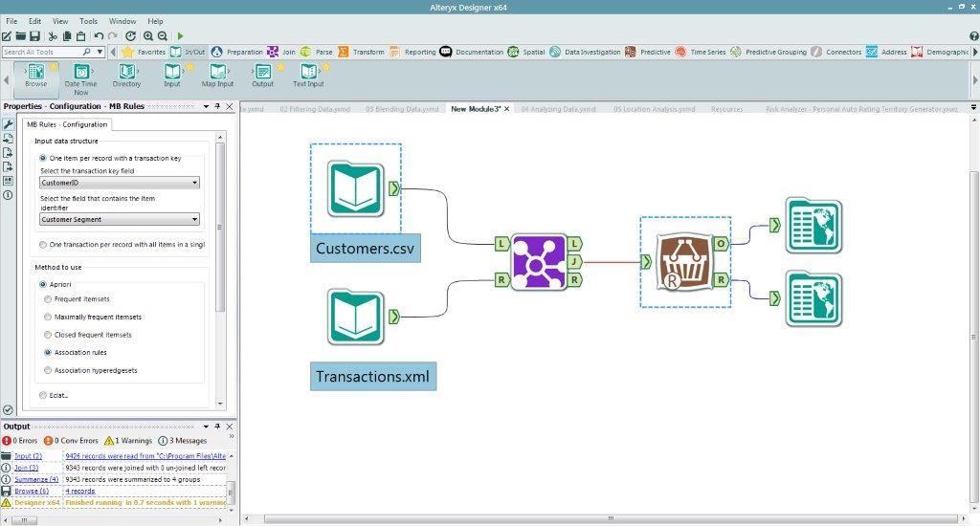Click the Customers.csv Input tool on canvas

(x=356, y=188)
